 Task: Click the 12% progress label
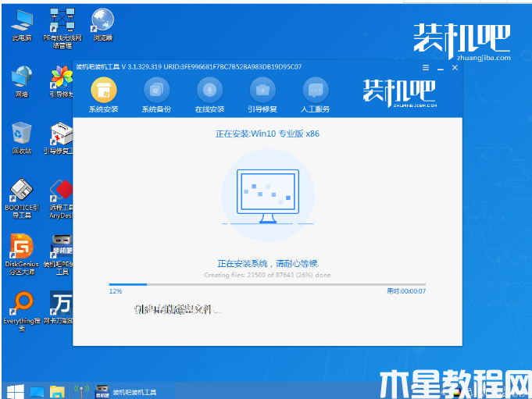[x=116, y=291]
